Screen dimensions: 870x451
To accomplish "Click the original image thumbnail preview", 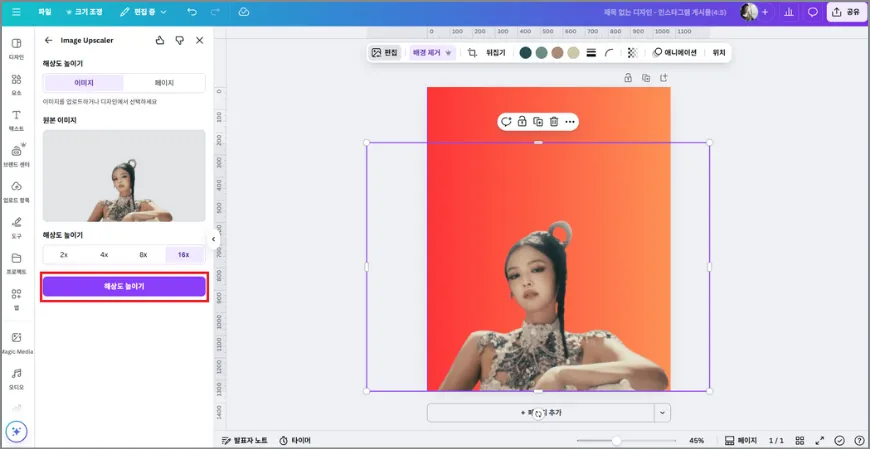I will pyautogui.click(x=124, y=176).
